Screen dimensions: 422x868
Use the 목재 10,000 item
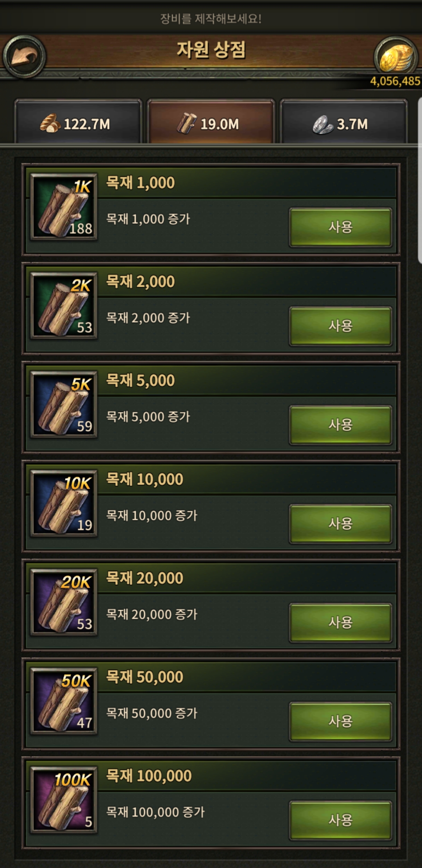click(340, 524)
